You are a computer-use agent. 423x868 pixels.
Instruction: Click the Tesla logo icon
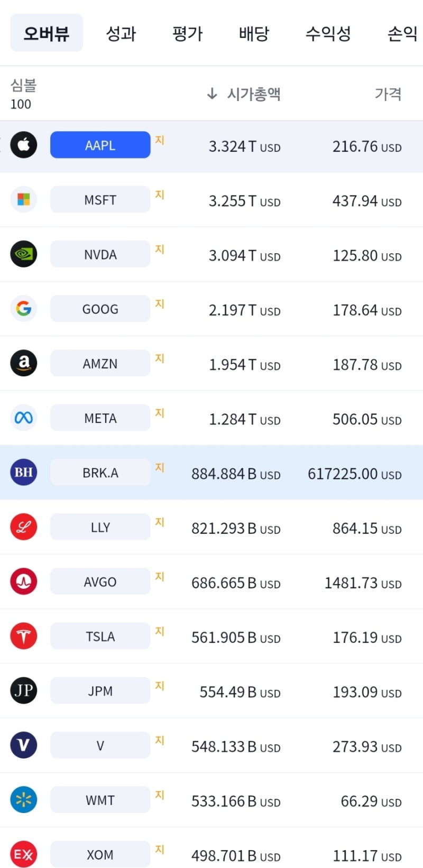[x=24, y=636]
